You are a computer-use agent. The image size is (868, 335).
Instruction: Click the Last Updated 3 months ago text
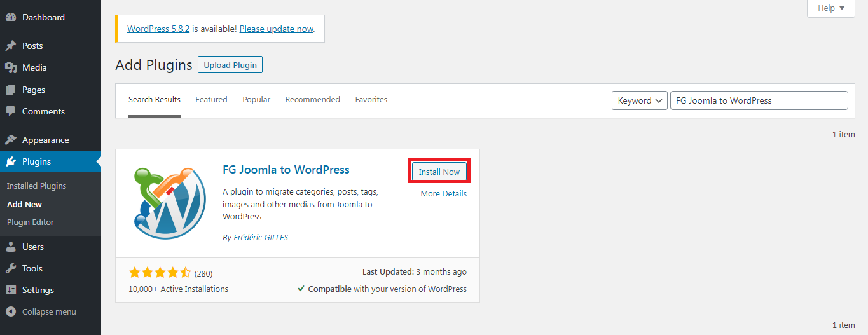(415, 272)
